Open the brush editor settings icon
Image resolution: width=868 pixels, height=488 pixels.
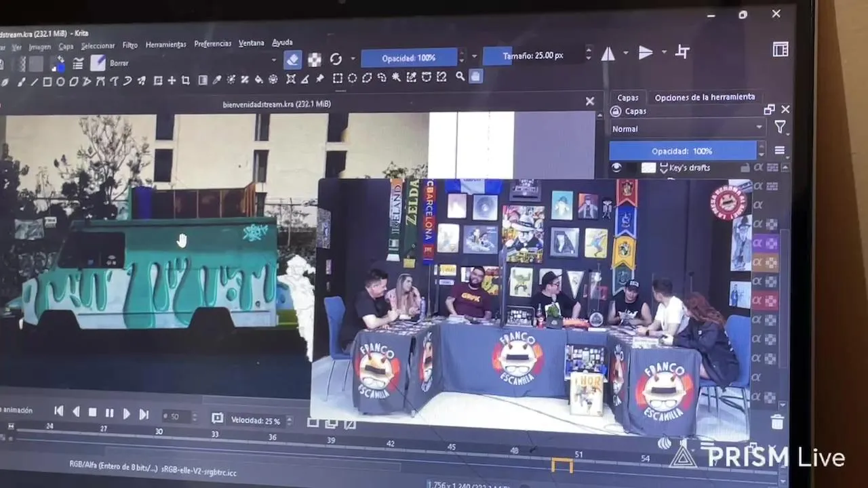[78, 63]
